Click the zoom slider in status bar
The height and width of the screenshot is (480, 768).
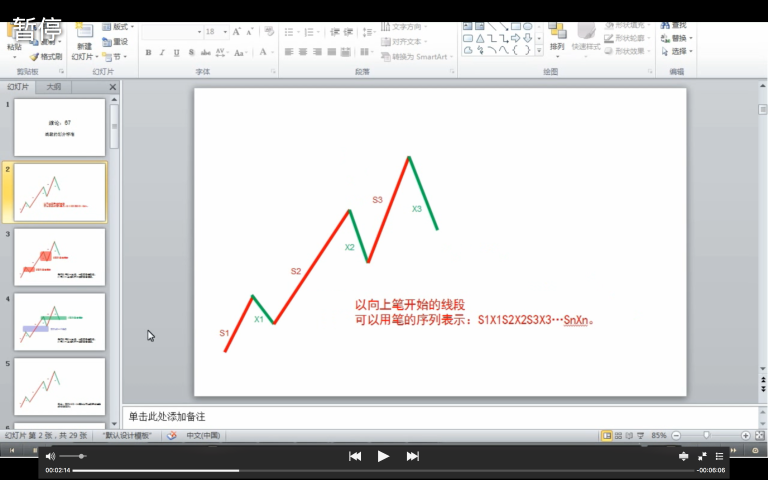coord(706,436)
